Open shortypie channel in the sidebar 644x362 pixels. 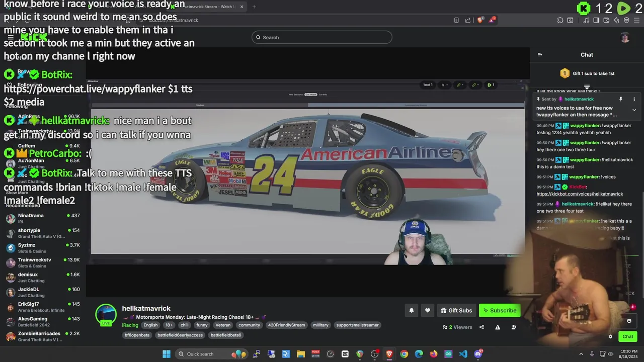(x=43, y=233)
